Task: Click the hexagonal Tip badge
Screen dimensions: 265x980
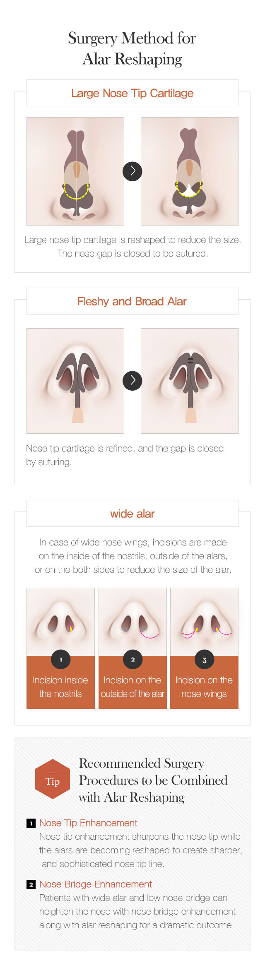Action: click(x=53, y=779)
